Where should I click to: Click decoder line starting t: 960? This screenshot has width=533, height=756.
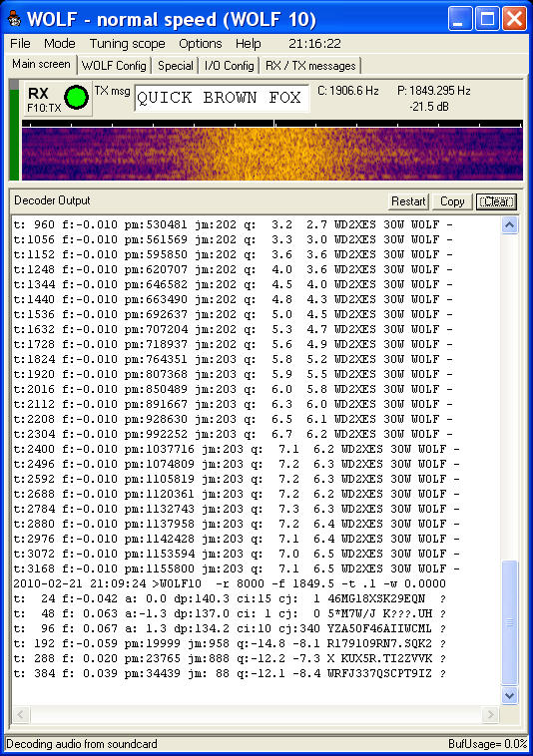point(233,224)
